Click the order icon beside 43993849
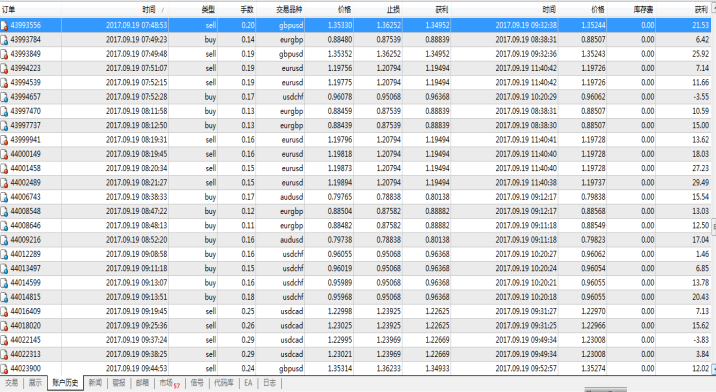 click(4, 54)
